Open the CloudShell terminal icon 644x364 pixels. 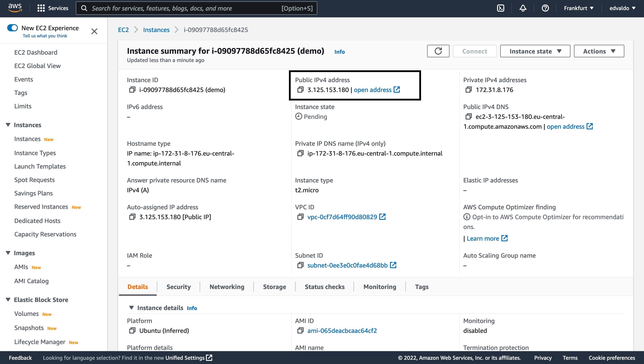pyautogui.click(x=500, y=8)
